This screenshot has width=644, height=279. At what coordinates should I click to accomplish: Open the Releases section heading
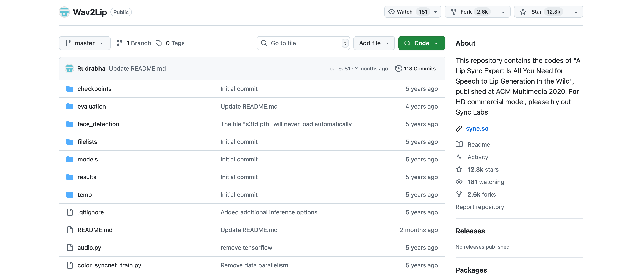[470, 231]
